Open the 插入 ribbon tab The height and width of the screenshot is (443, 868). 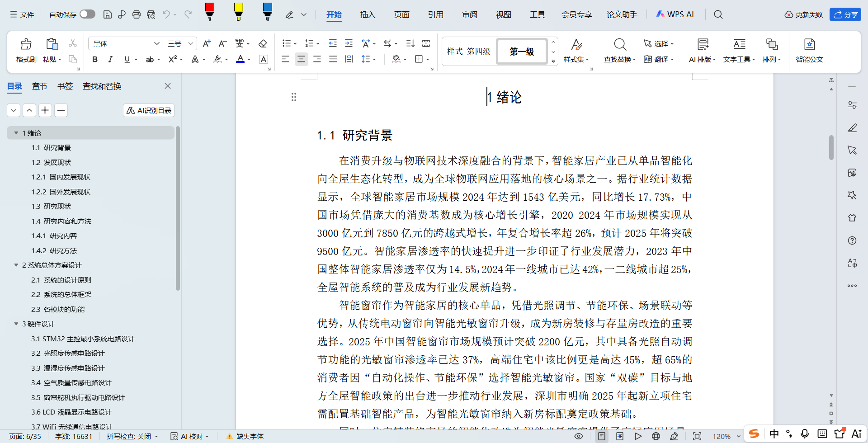pos(368,14)
